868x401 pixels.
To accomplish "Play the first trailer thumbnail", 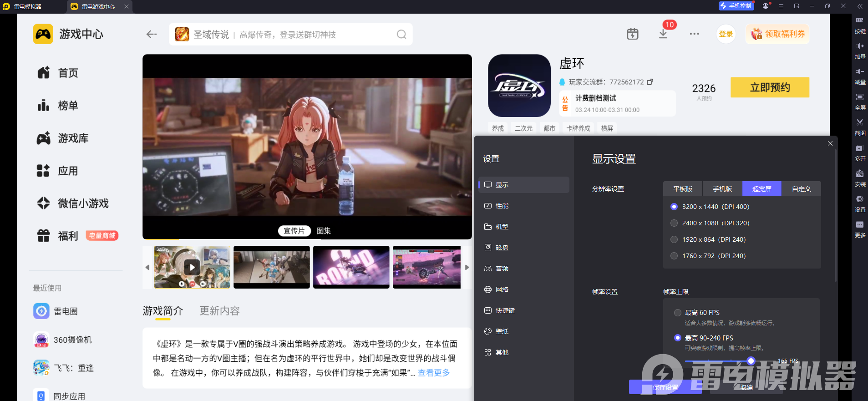I will pyautogui.click(x=192, y=267).
